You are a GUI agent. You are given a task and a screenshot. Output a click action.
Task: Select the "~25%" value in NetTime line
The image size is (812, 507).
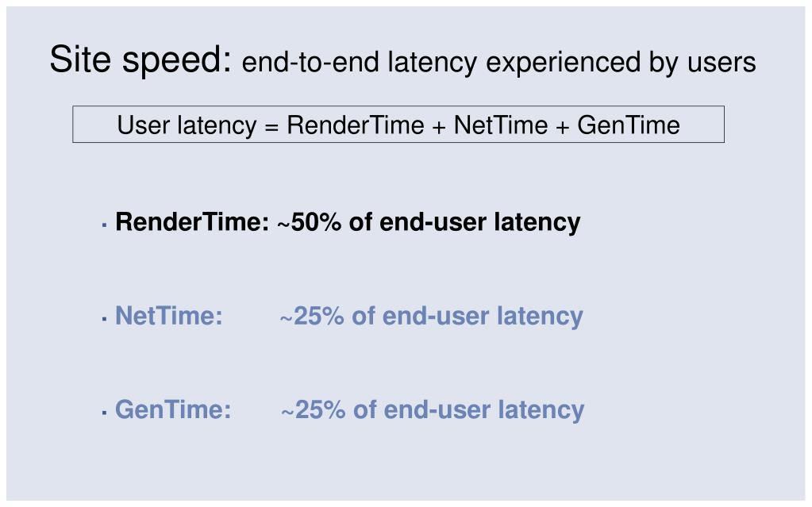click(x=312, y=316)
